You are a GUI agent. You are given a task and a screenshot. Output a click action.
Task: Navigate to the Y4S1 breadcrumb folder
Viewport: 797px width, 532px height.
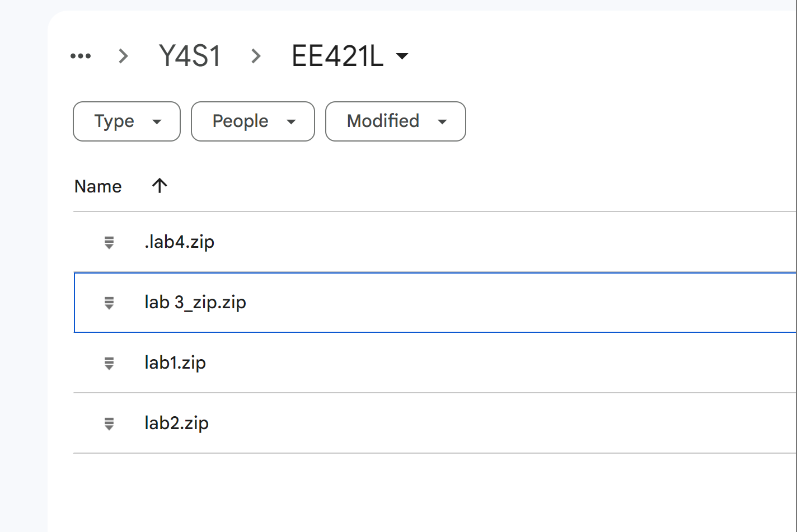coord(190,56)
